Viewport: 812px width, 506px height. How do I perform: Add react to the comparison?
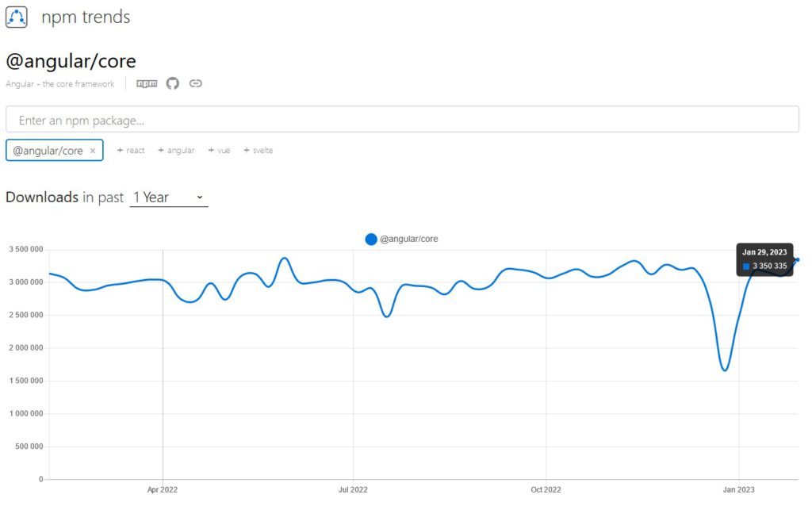click(131, 150)
